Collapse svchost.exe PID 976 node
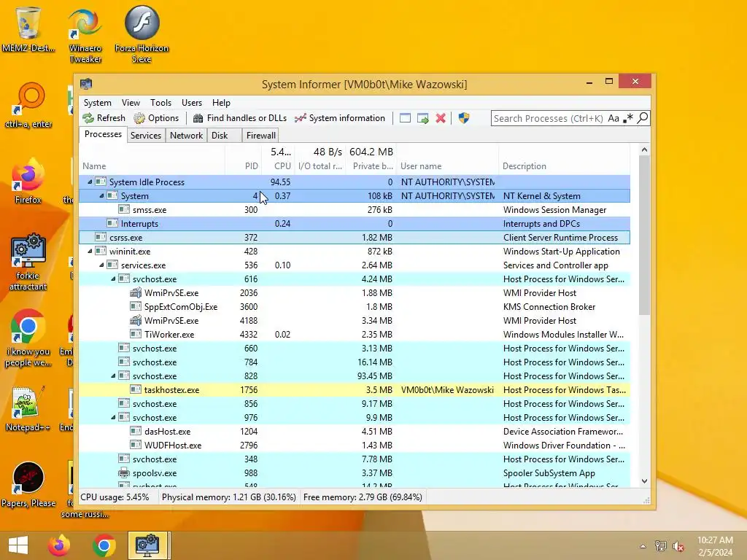Viewport: 747px width, 560px height. tap(113, 418)
